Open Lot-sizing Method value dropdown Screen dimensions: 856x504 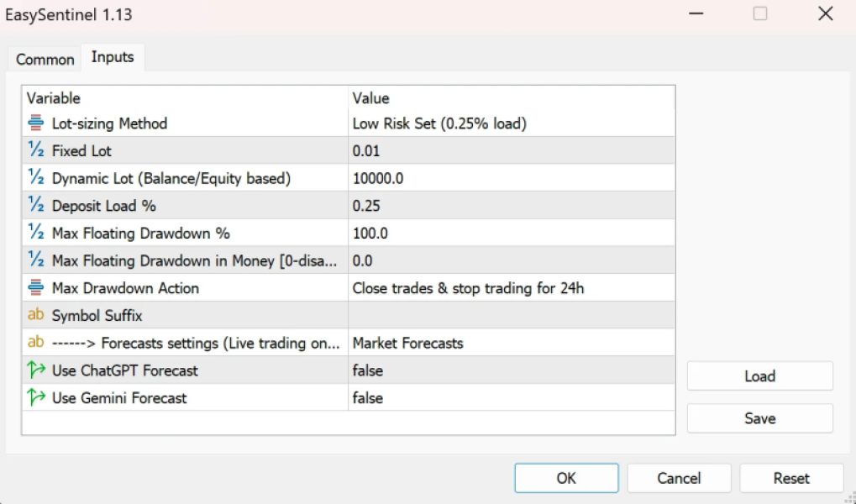511,123
